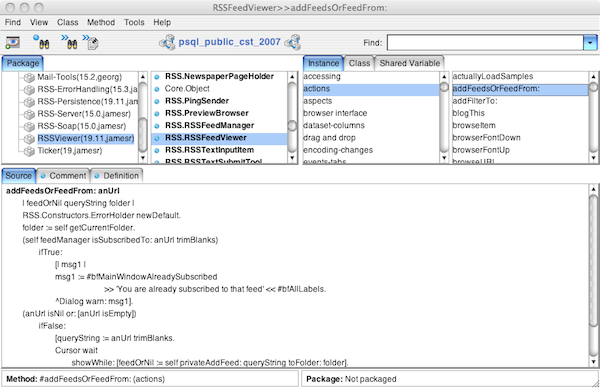Select Mail-Tools(15.2,georg) package

80,78
